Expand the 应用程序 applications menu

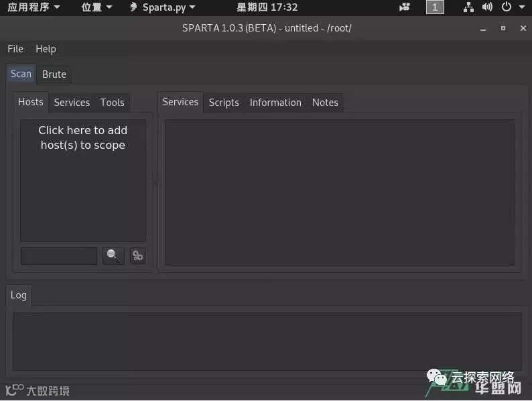pyautogui.click(x=34, y=7)
